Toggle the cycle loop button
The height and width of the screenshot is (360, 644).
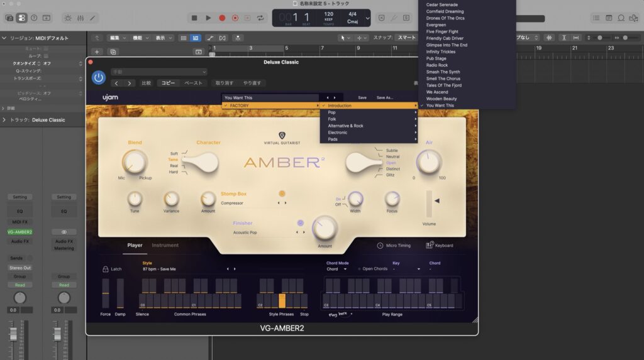260,18
